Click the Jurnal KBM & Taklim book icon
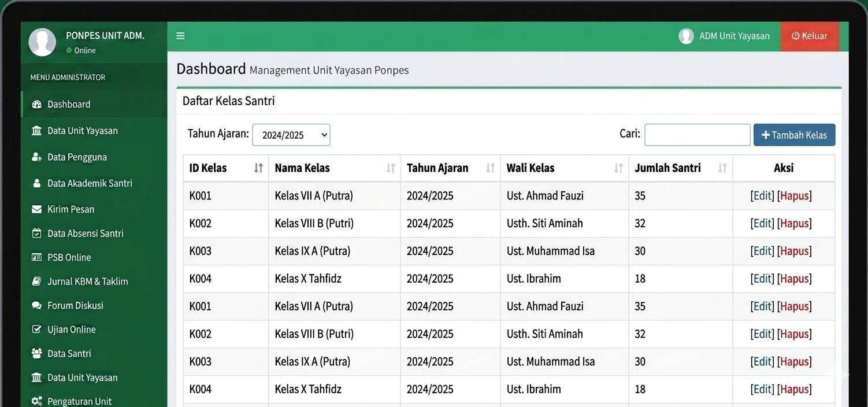 (x=37, y=282)
